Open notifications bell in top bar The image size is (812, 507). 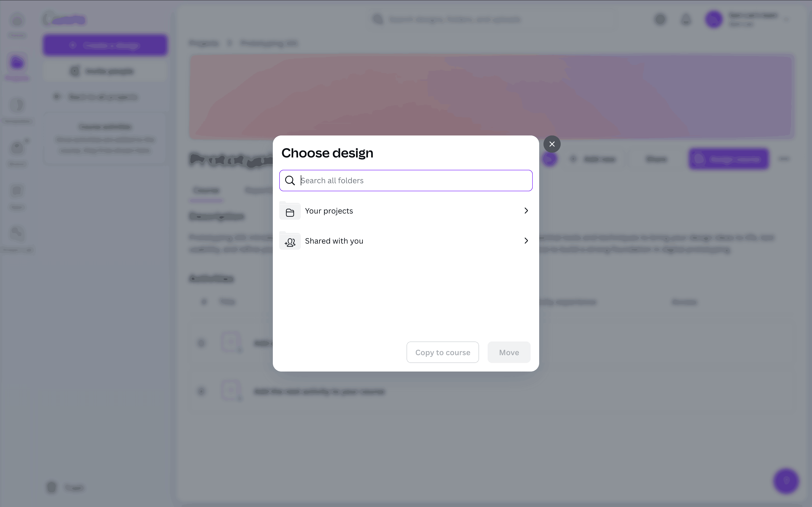tap(686, 19)
